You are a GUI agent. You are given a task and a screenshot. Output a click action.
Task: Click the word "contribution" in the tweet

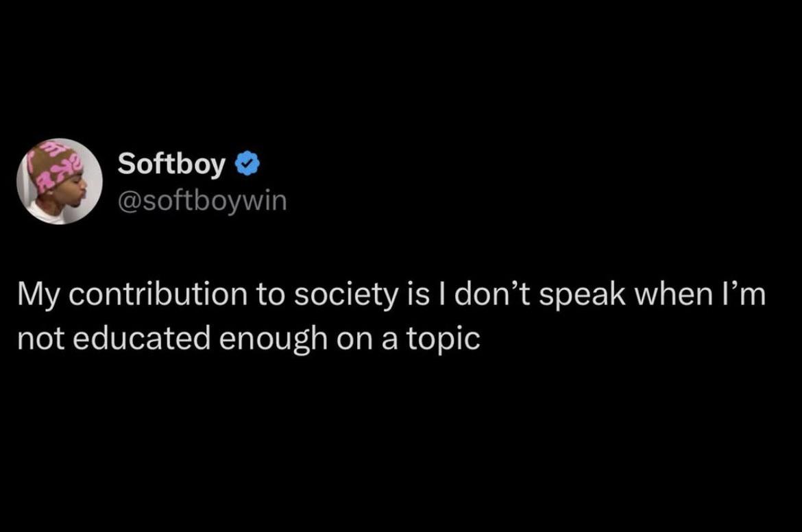(165, 295)
